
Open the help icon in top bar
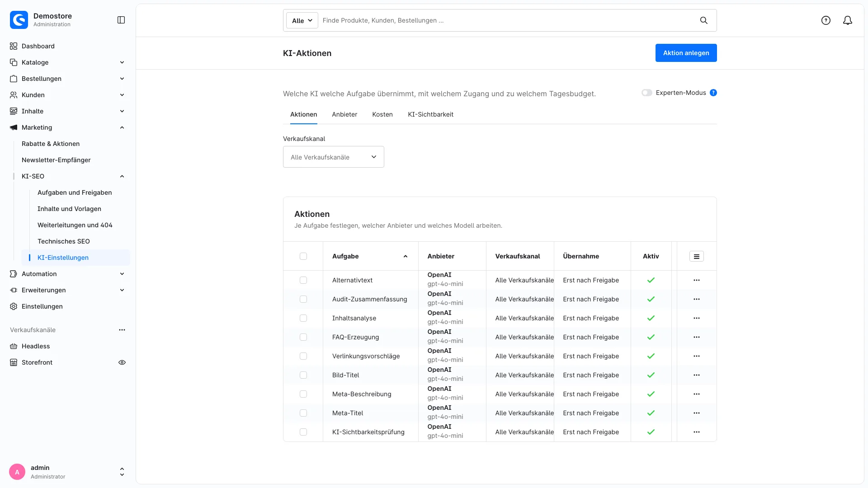tap(826, 20)
